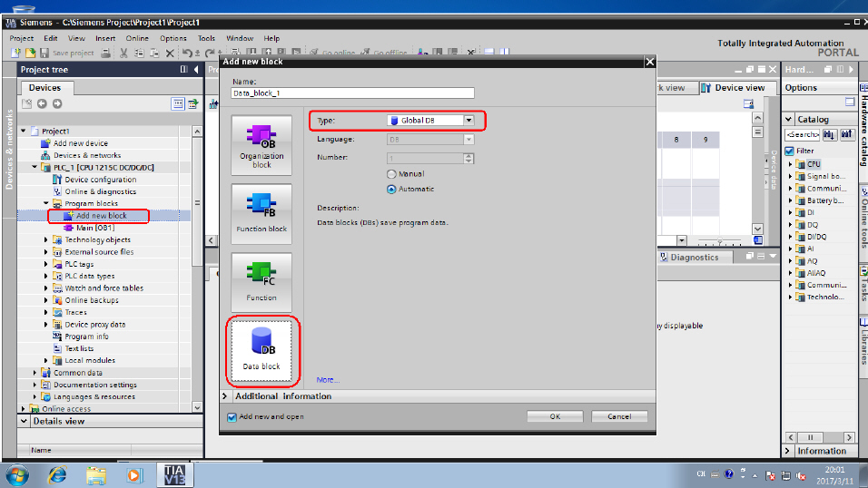Select the Organization block type button

point(261,145)
